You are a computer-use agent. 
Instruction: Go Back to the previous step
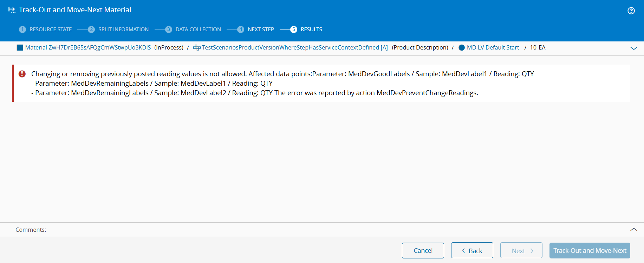472,251
